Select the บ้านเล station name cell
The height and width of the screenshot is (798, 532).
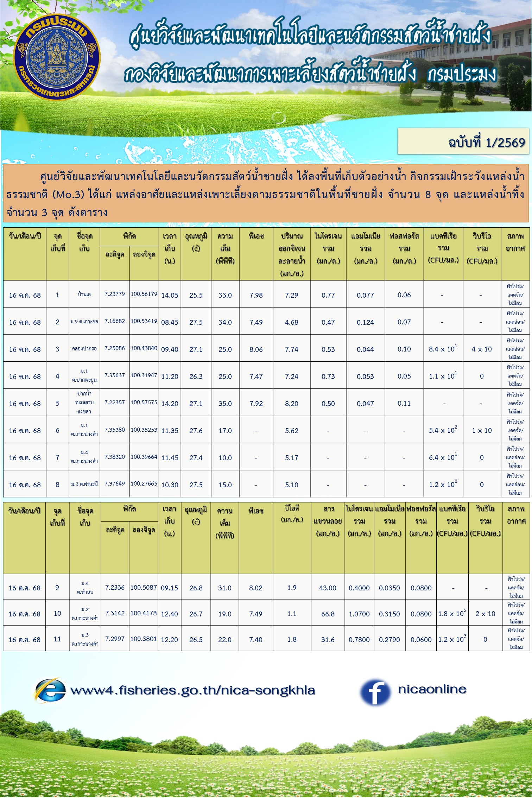pyautogui.click(x=84, y=294)
